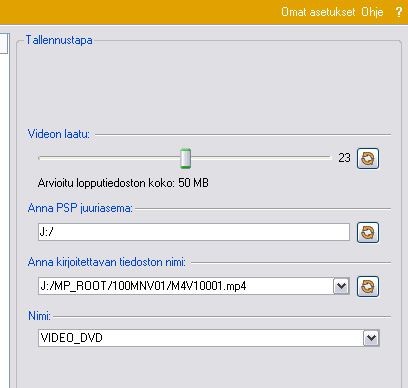The image size is (408, 388).
Task: Click the Videon laatu slider handle
Action: click(186, 158)
